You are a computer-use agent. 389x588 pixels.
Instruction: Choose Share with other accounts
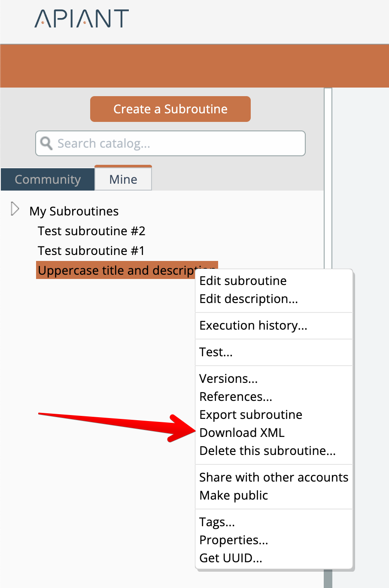pos(274,477)
